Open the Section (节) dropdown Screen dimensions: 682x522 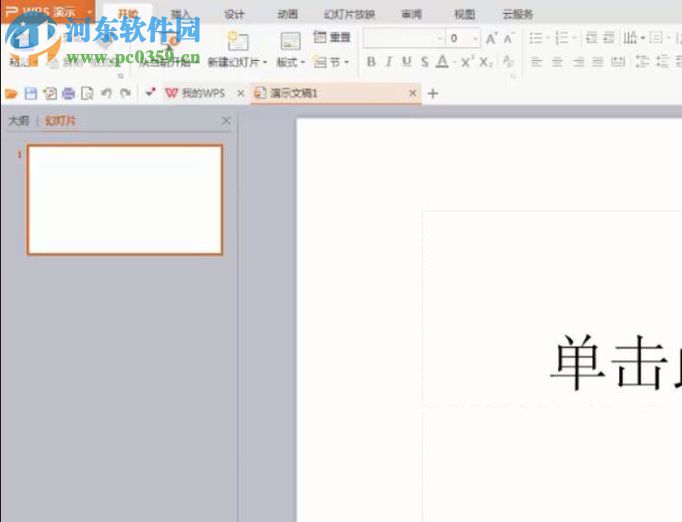tap(332, 62)
